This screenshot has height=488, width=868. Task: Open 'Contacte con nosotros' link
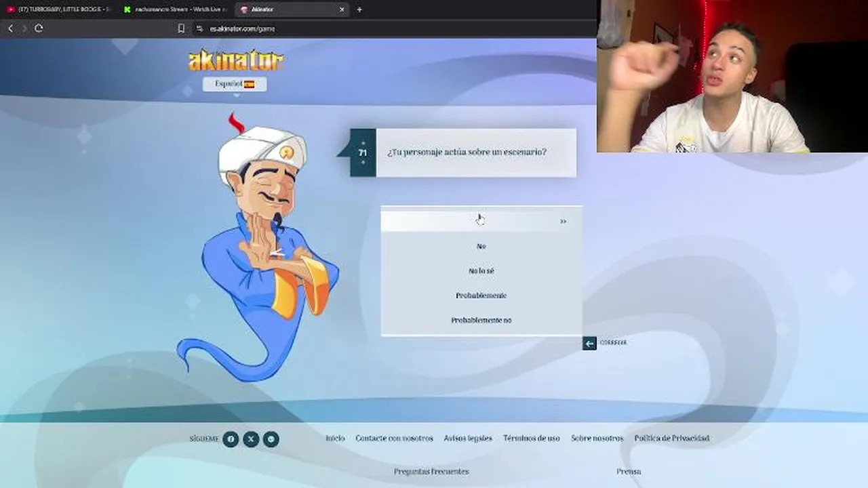pyautogui.click(x=394, y=439)
